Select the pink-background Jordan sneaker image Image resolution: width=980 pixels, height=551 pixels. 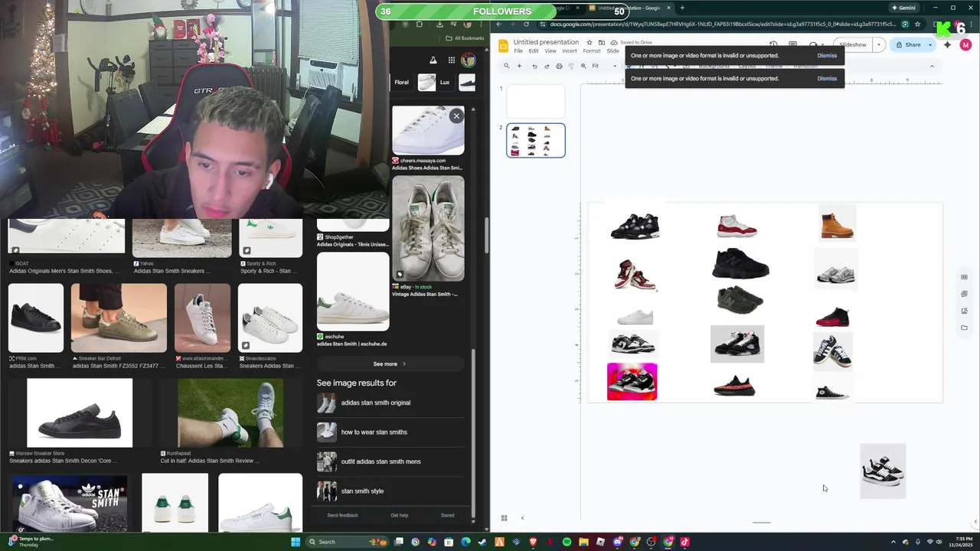632,382
